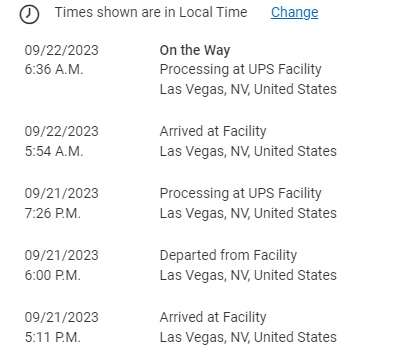Open the Change time zone link
Image resolution: width=404 pixels, height=360 pixels.
pos(294,12)
